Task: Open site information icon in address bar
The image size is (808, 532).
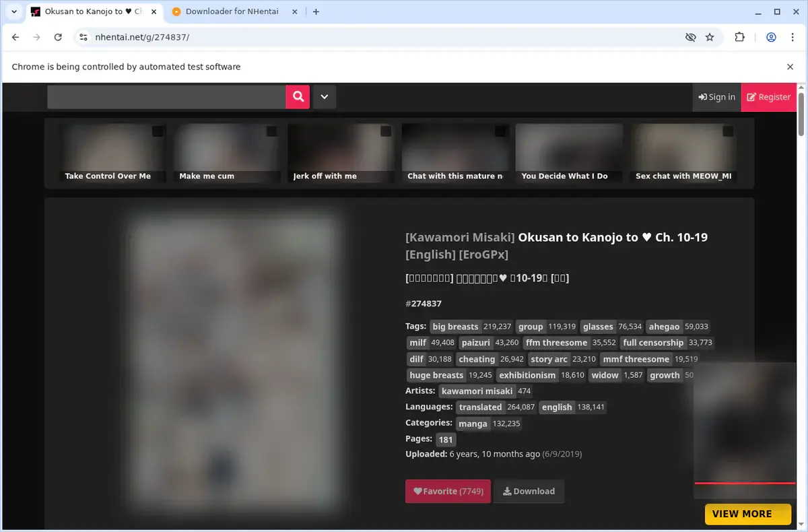Action: click(x=83, y=37)
